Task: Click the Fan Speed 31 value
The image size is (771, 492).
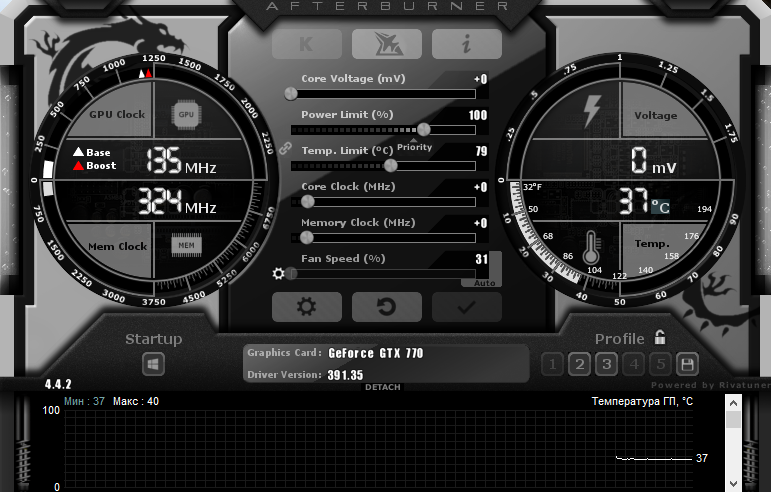Action: [x=481, y=259]
